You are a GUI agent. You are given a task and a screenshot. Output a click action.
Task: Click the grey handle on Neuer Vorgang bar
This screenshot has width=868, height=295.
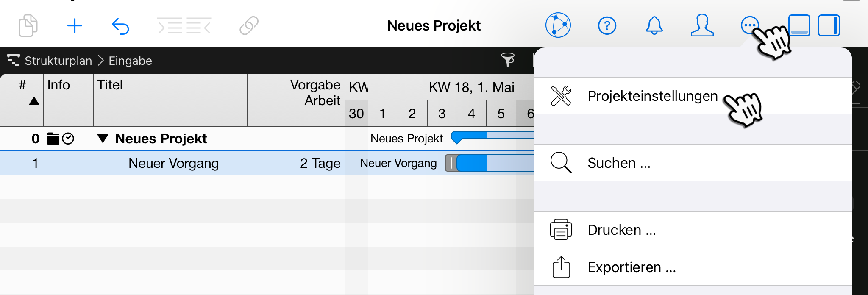pyautogui.click(x=451, y=163)
